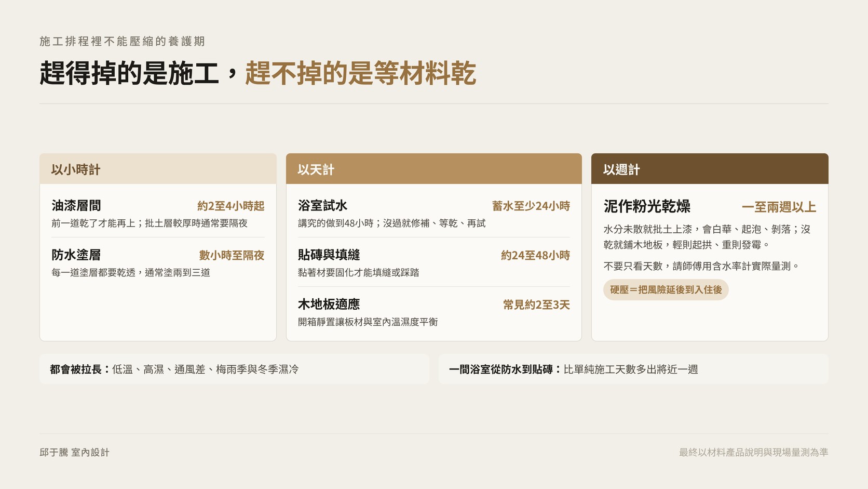
Task: Click the subtitle 施工排程裡不能壓縮的養護期
Action: (122, 41)
